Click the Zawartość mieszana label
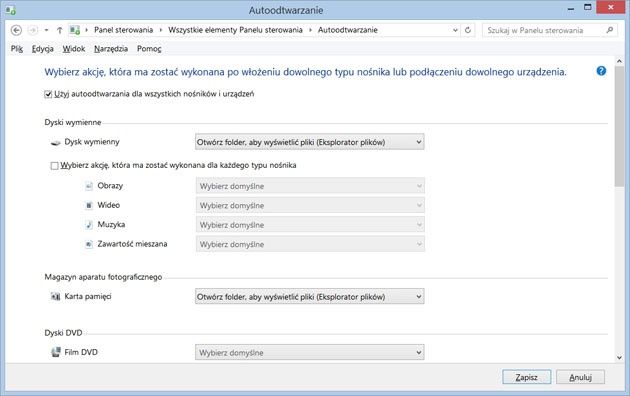Screen dimensions: 630x396 click(x=132, y=244)
